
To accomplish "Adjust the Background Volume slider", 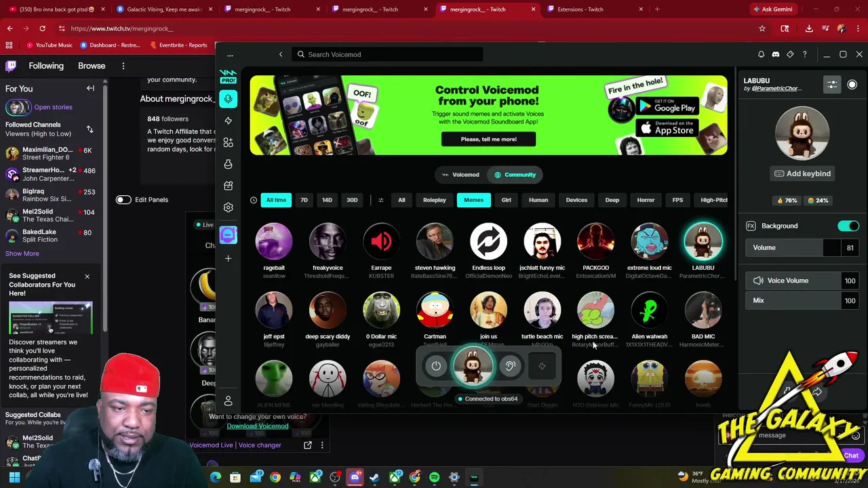I will (802, 247).
